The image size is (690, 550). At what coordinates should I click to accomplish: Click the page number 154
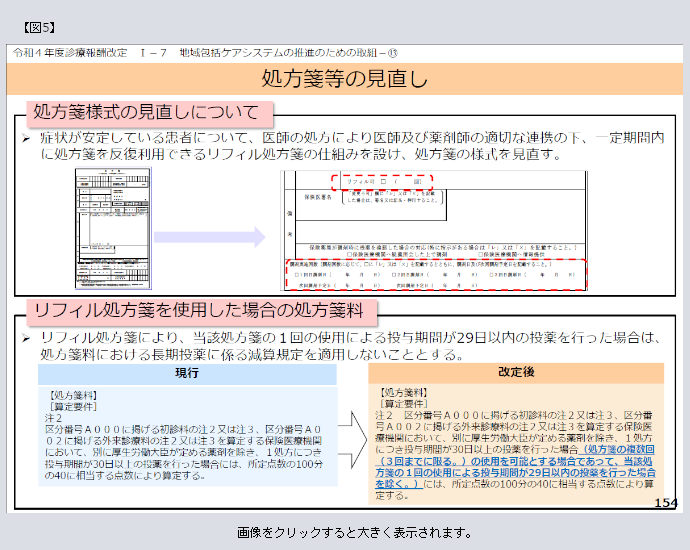pos(666,502)
